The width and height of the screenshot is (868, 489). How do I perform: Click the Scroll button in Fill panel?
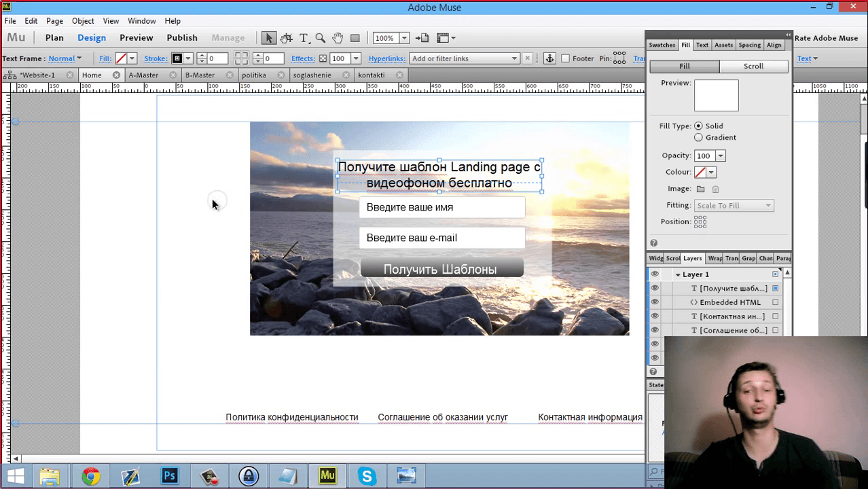[754, 67]
